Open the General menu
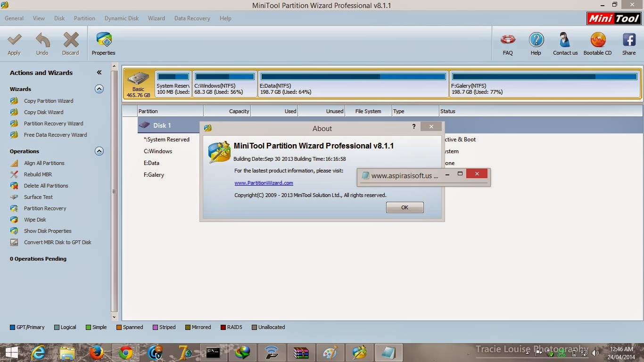Viewport: 644px width, 362px height. coord(14,18)
